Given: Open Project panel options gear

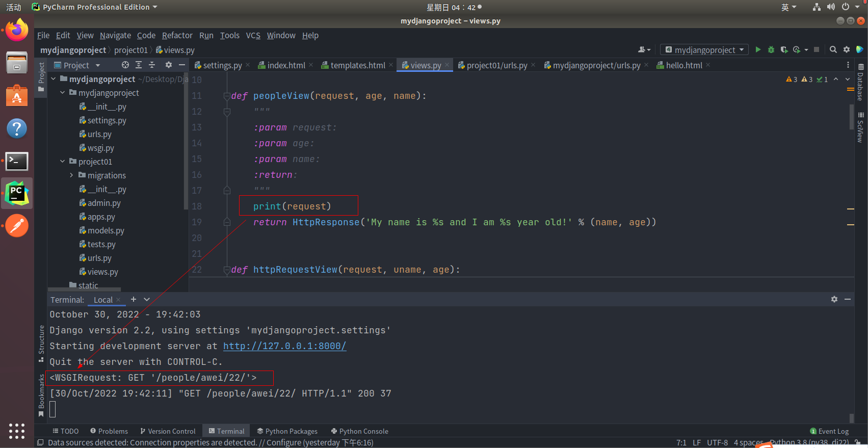Looking at the screenshot, I should pyautogui.click(x=169, y=65).
